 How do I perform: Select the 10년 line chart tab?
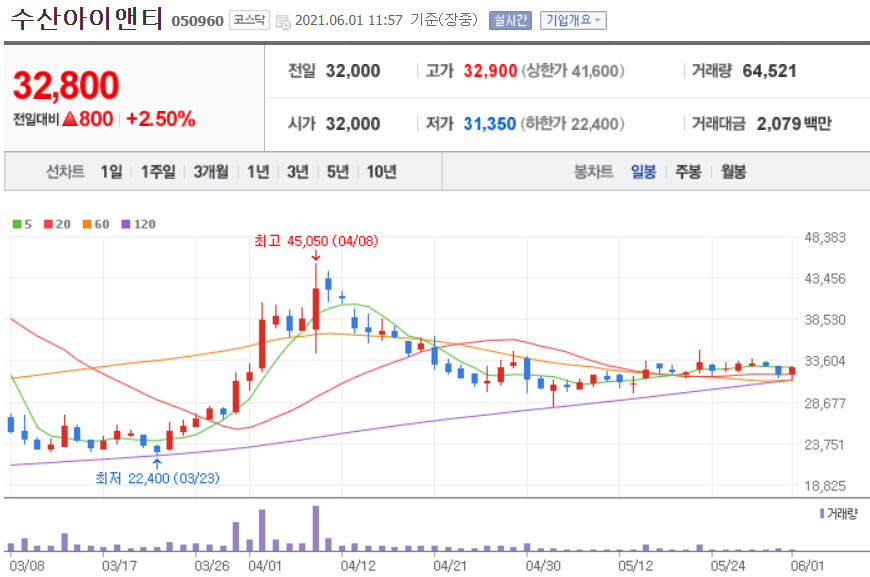(382, 172)
